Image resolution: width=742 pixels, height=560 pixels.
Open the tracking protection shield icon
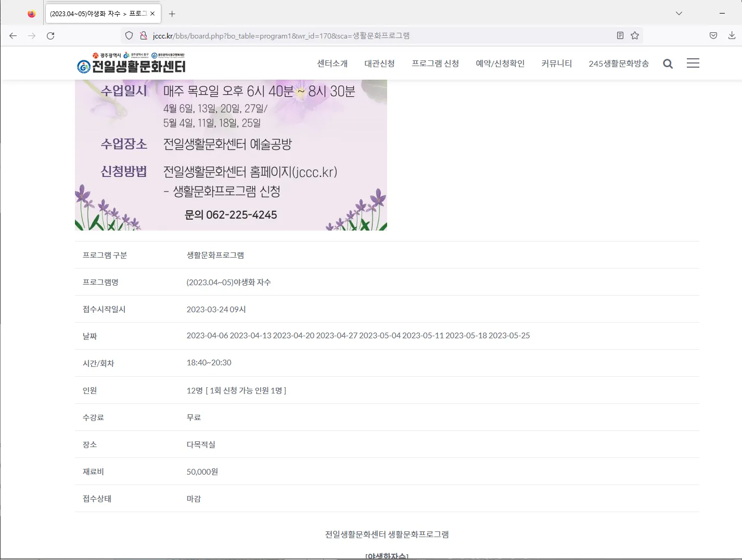[x=129, y=35]
